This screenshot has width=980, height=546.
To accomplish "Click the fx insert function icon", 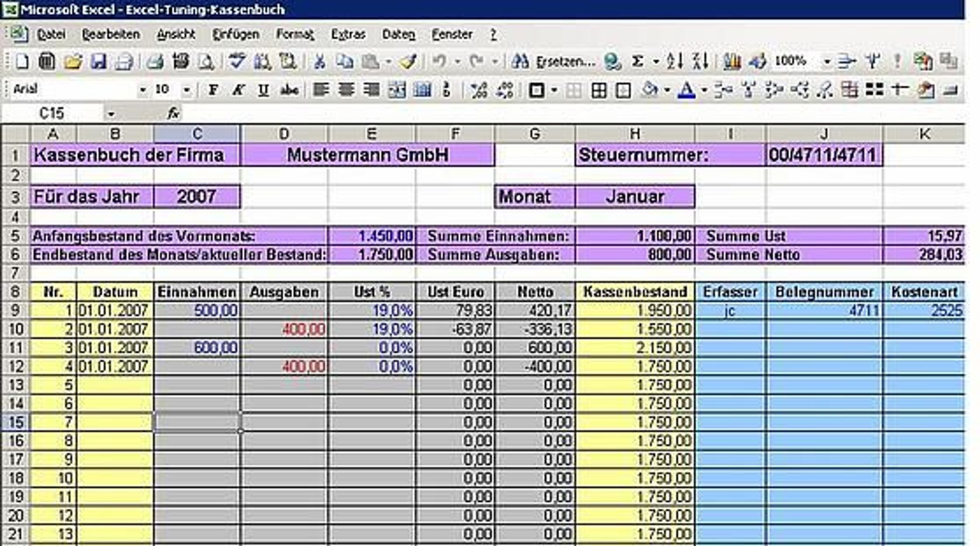I will click(x=173, y=113).
